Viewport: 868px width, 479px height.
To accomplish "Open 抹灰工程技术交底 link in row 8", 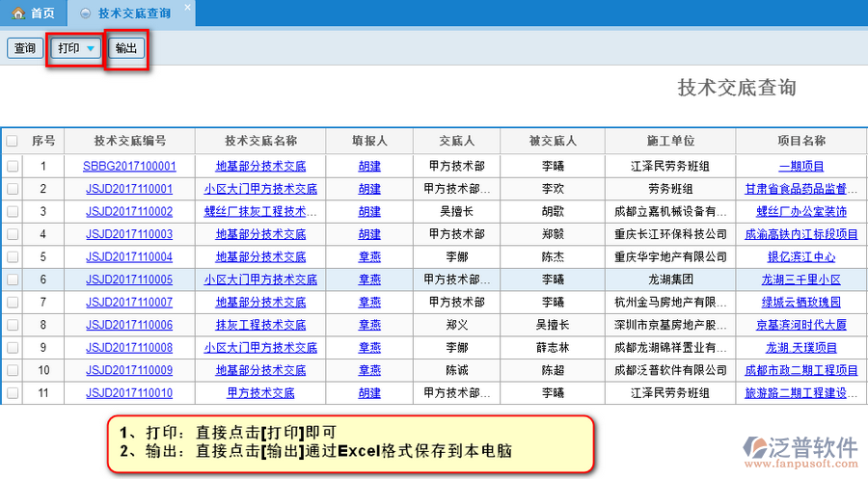I will (260, 325).
